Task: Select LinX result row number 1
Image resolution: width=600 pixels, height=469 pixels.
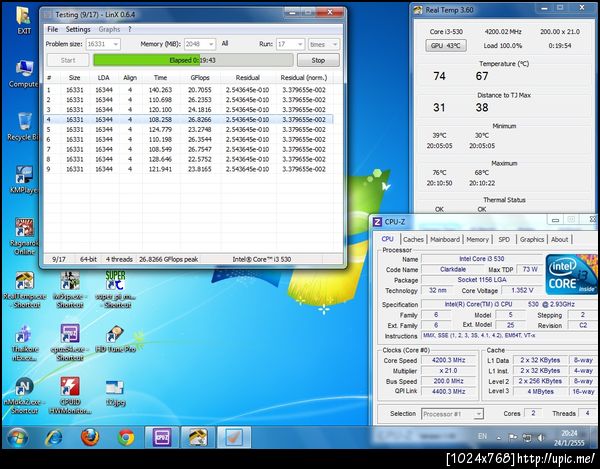Action: coord(188,90)
